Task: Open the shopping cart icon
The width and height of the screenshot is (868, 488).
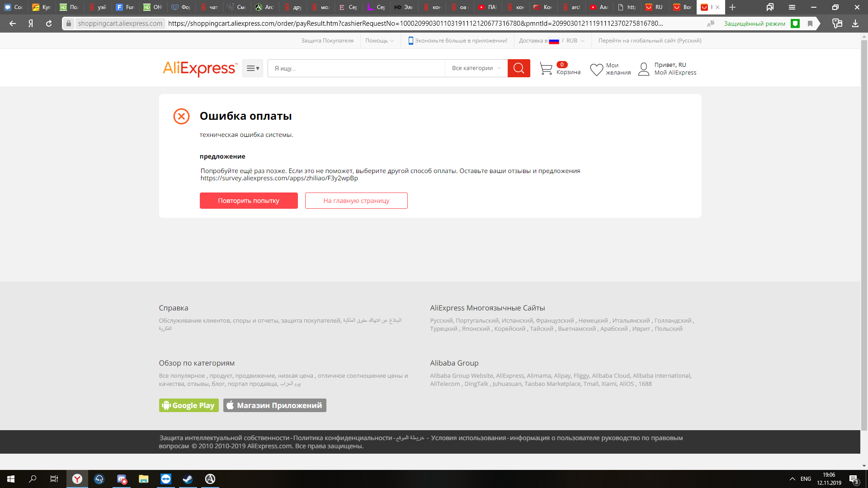Action: [x=546, y=69]
